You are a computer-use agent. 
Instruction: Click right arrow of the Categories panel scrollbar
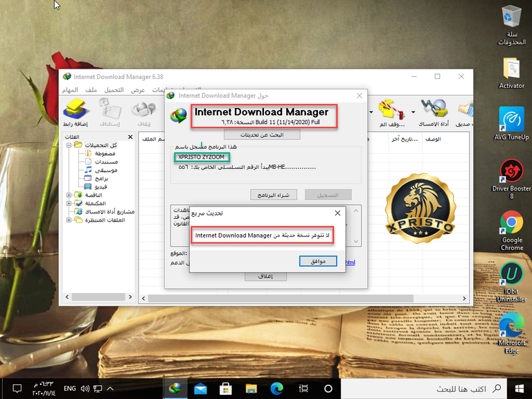click(130, 297)
